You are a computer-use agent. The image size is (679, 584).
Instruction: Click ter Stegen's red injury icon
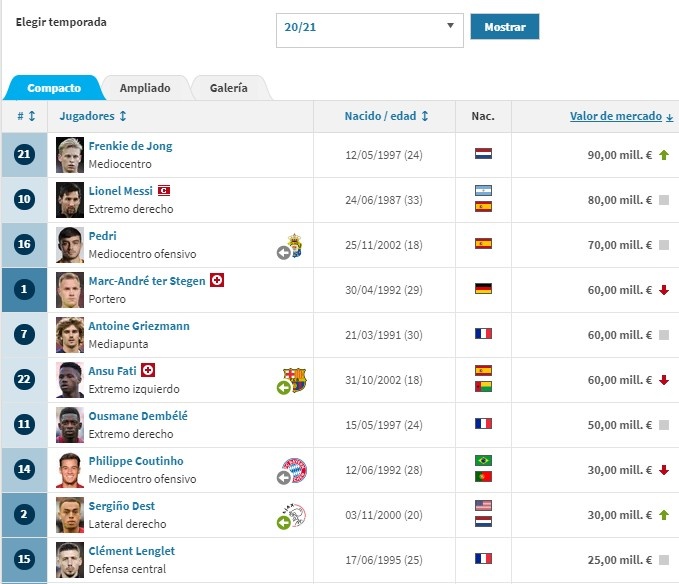coord(217,281)
